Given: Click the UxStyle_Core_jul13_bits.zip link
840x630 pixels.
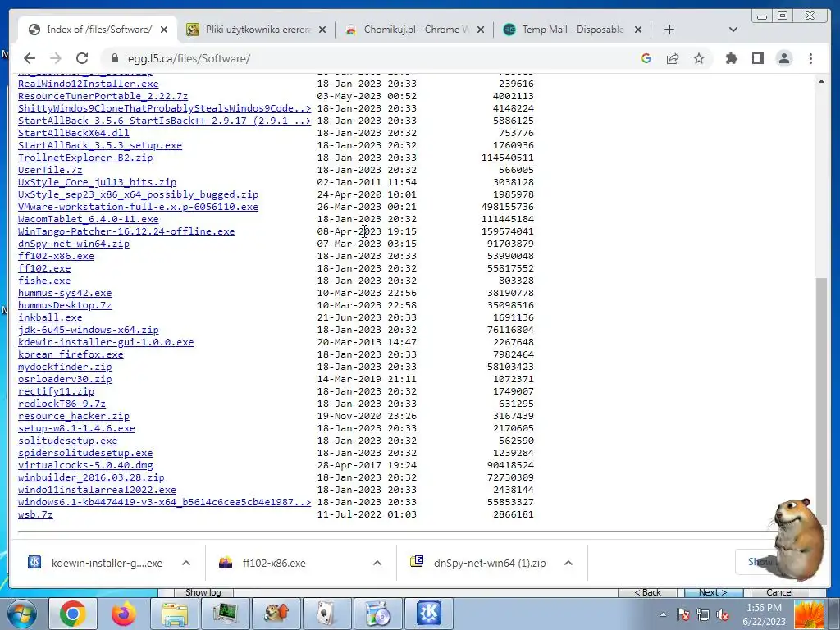Looking at the screenshot, I should tap(97, 182).
